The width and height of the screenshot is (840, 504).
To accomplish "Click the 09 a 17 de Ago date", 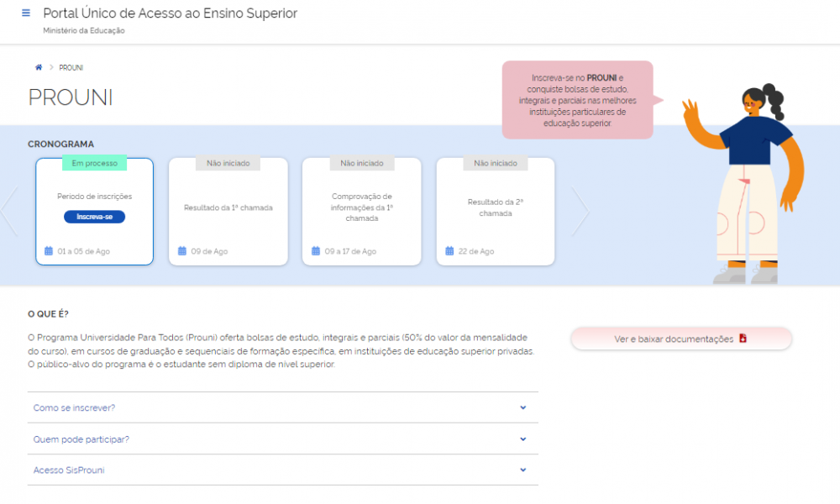I will (x=350, y=251).
